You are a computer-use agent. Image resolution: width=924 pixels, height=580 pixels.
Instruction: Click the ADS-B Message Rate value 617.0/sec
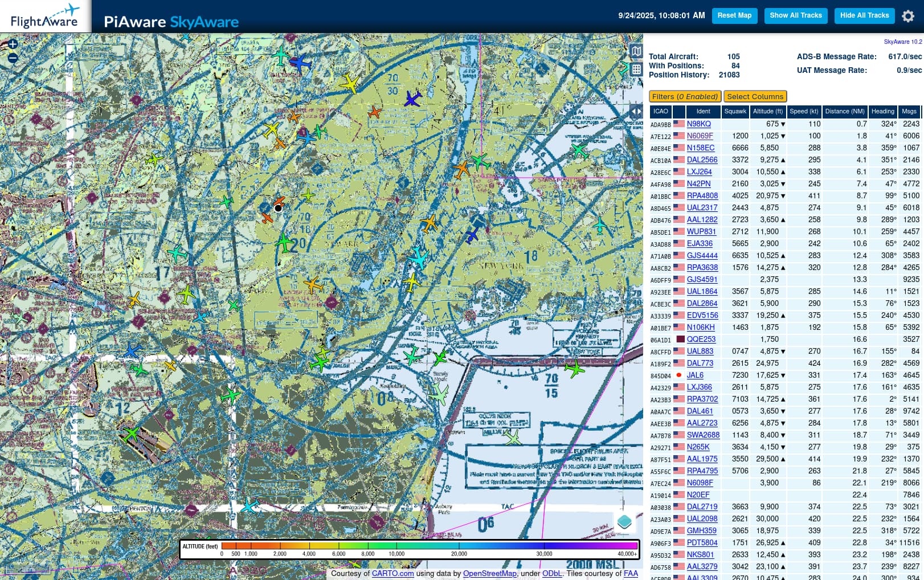click(x=905, y=56)
